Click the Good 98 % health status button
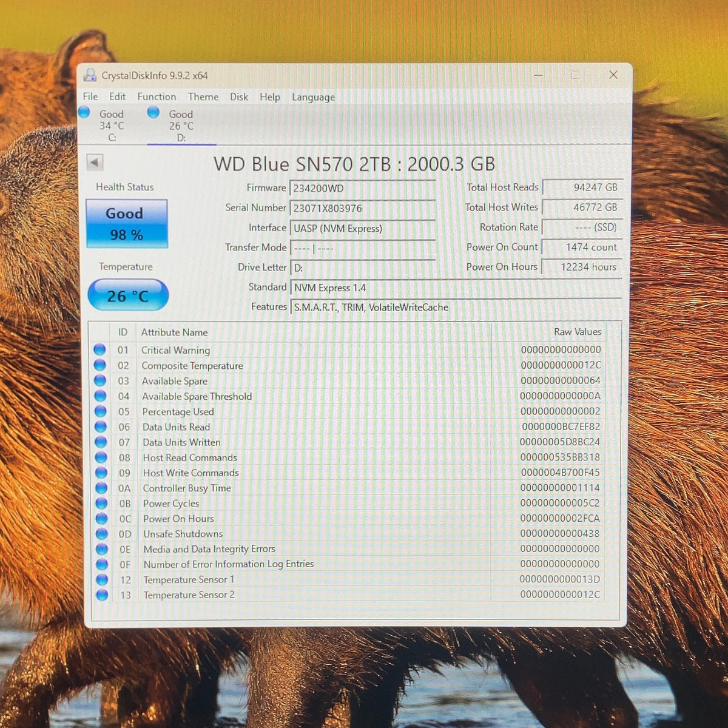 coord(127,223)
